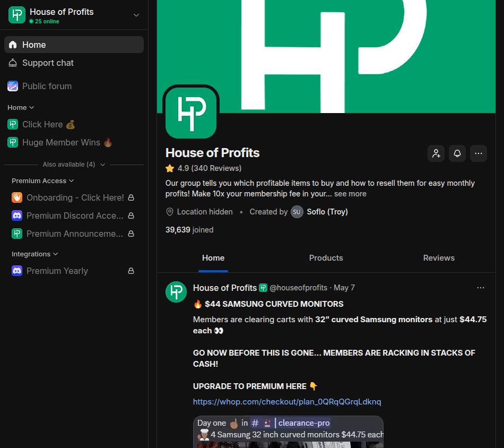Screen dimensions: 504x448
Task: Click the waving hand Onboarding icon
Action: coord(17,197)
